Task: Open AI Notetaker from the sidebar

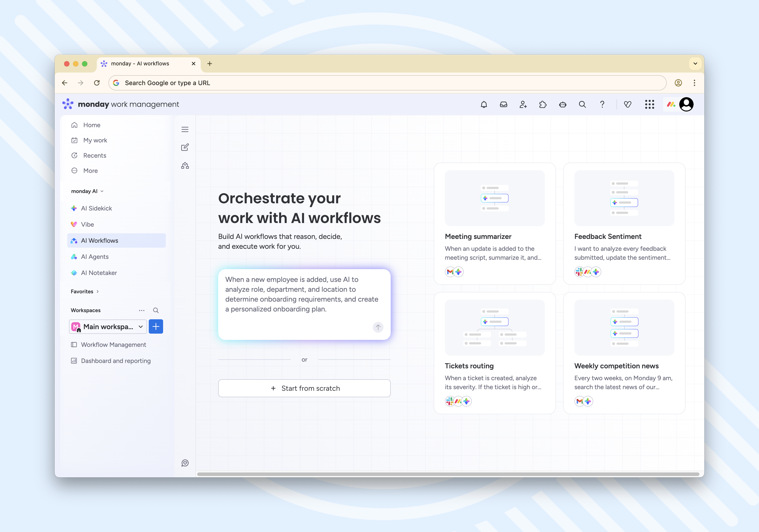Action: click(99, 273)
